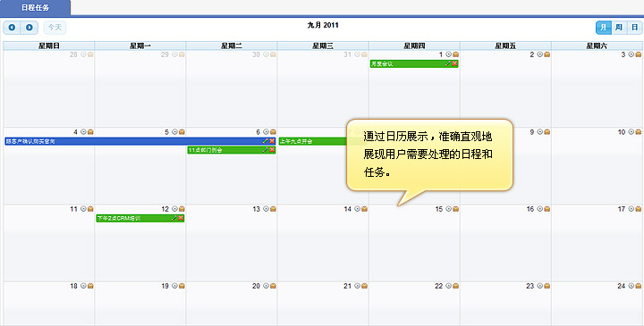Jump to today with the 今天 button
The height and width of the screenshot is (326, 644).
[55, 28]
